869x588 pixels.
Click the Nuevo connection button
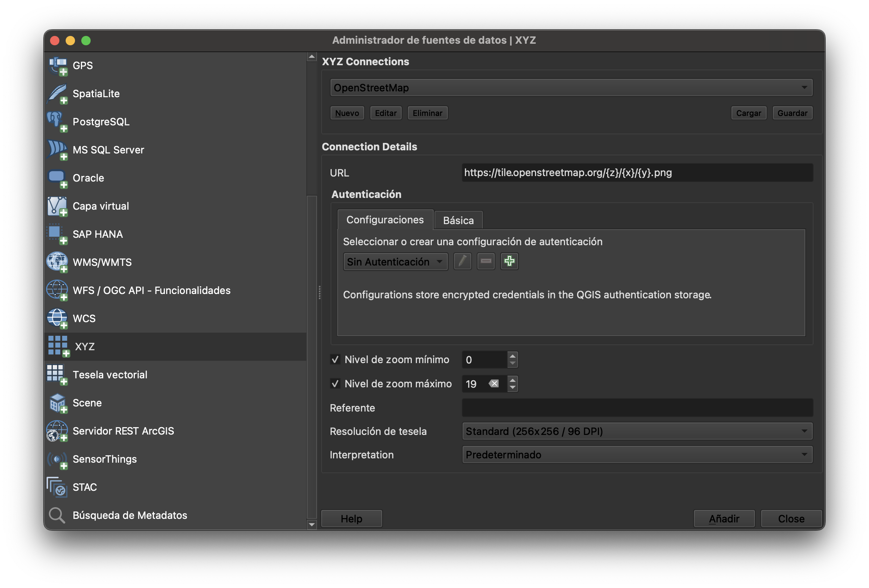(347, 113)
